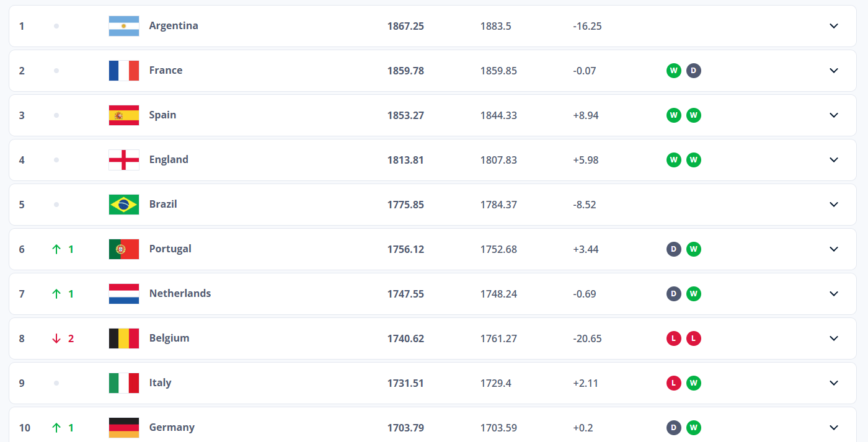
Task: Click the Portugal flag icon
Action: pyautogui.click(x=124, y=249)
